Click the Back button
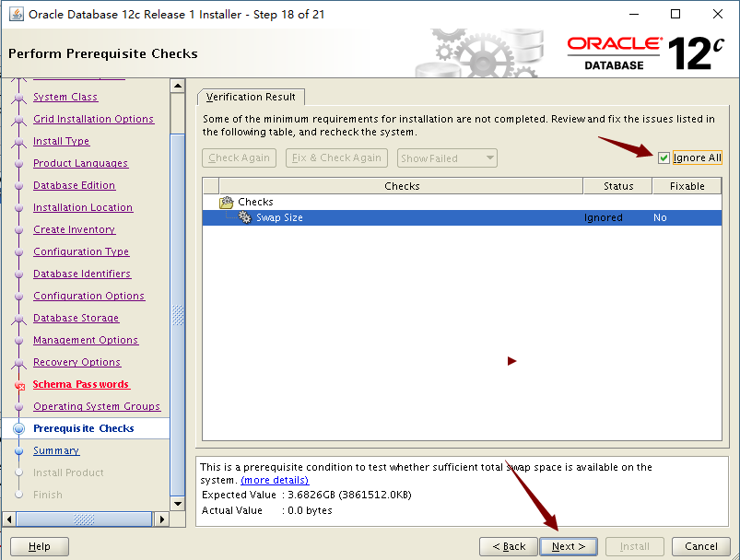The width and height of the screenshot is (740, 560). [509, 546]
